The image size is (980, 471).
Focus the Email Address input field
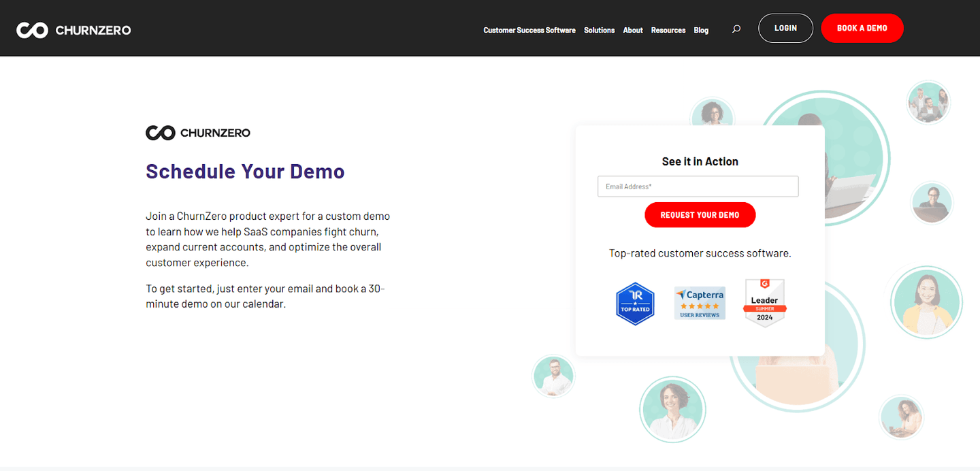pyautogui.click(x=698, y=186)
